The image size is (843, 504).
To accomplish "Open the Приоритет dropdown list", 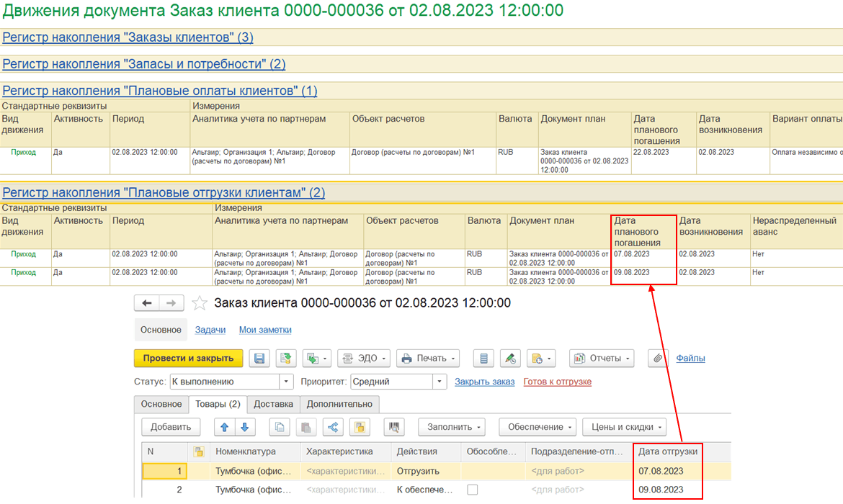I will pyautogui.click(x=438, y=382).
